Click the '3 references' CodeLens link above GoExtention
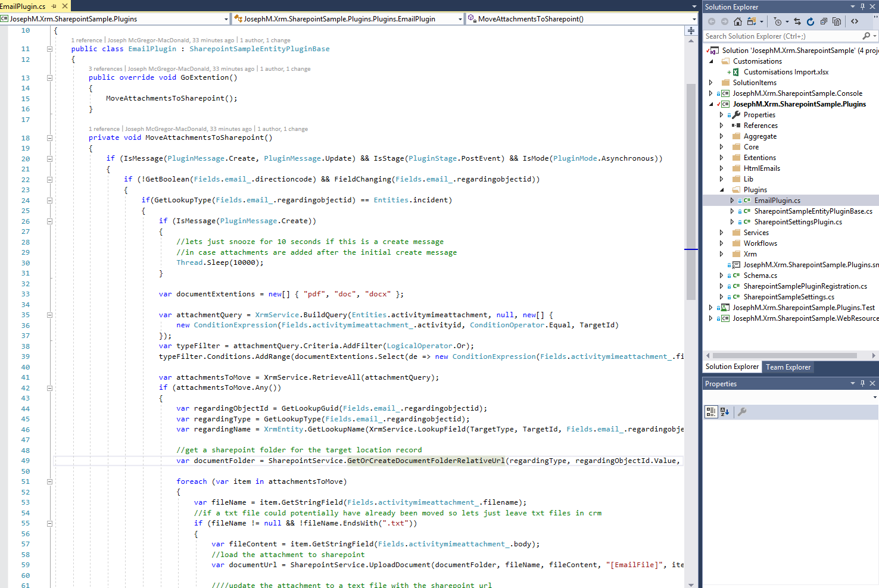Screen dimensions: 879x588 (x=105, y=69)
